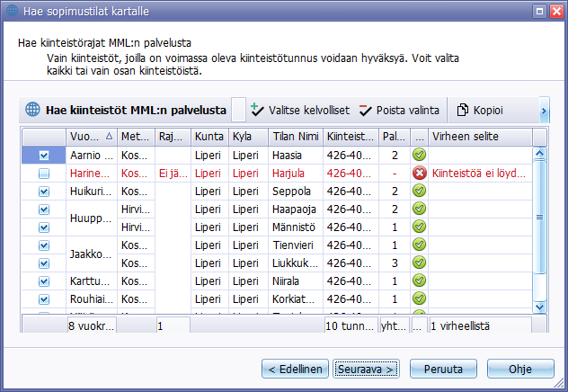
Task: Click green status icon in Seppola row
Action: (419, 191)
